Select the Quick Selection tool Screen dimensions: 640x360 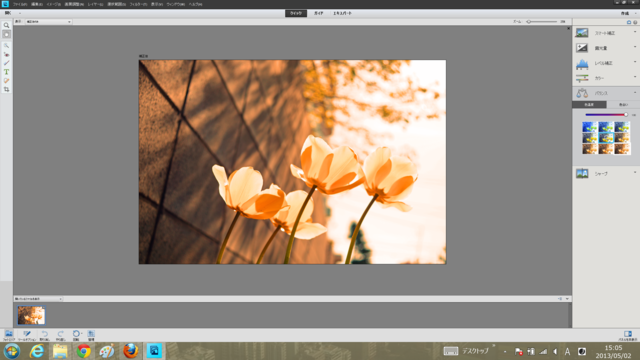pyautogui.click(x=6, y=46)
